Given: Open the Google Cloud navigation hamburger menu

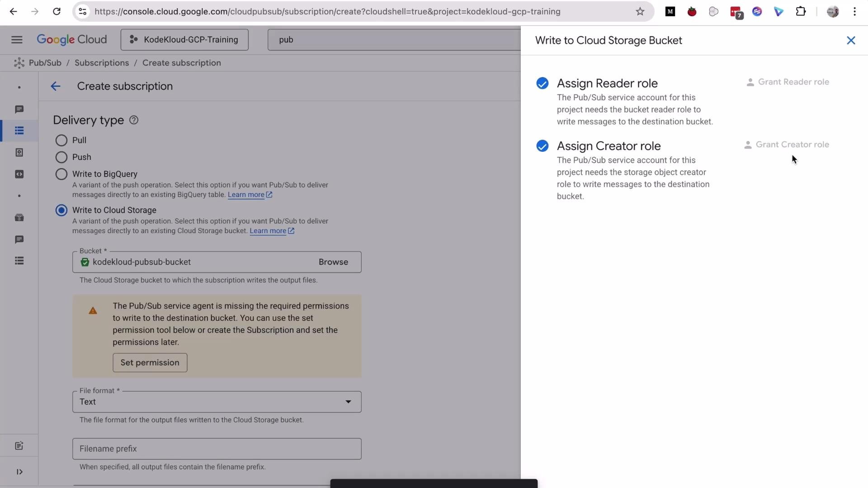Looking at the screenshot, I should 17,40.
